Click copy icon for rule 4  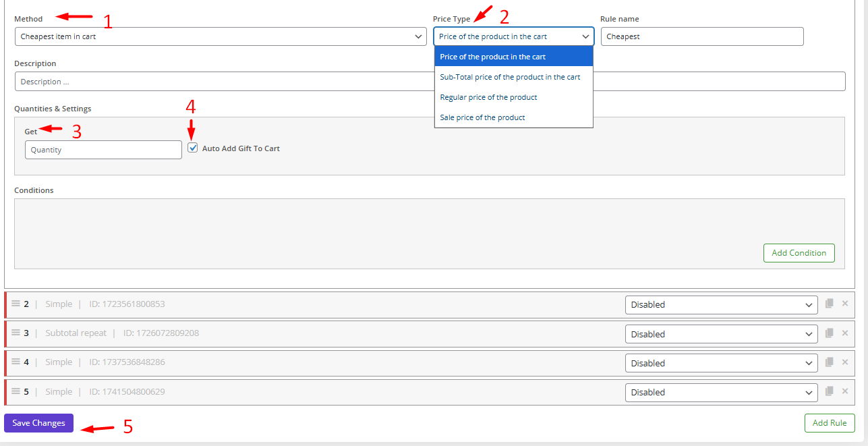[830, 362]
